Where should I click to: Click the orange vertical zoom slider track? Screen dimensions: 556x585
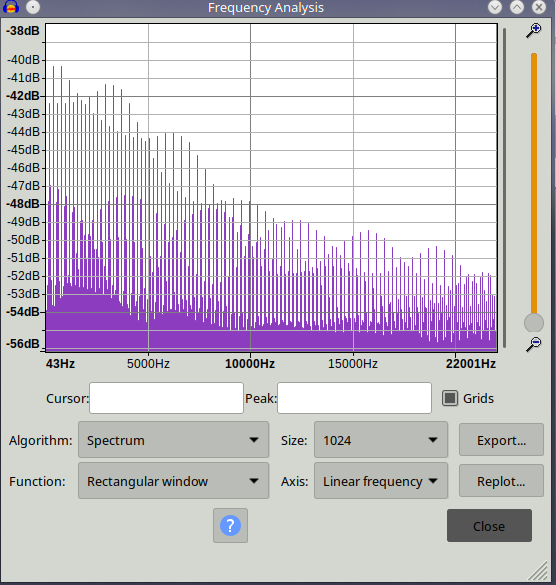click(x=534, y=183)
